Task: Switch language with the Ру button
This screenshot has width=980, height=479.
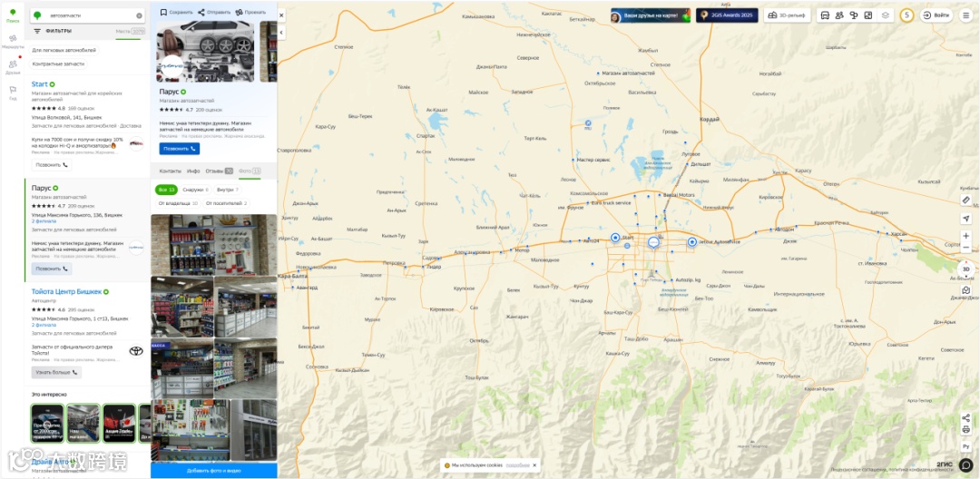Action: coord(966,446)
